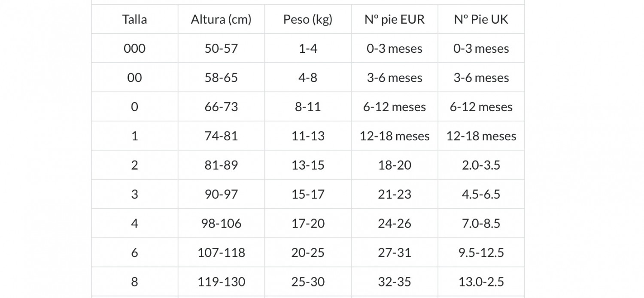Click the 13.0-2.5 UK size cell
The height and width of the screenshot is (298, 644).
click(x=481, y=282)
